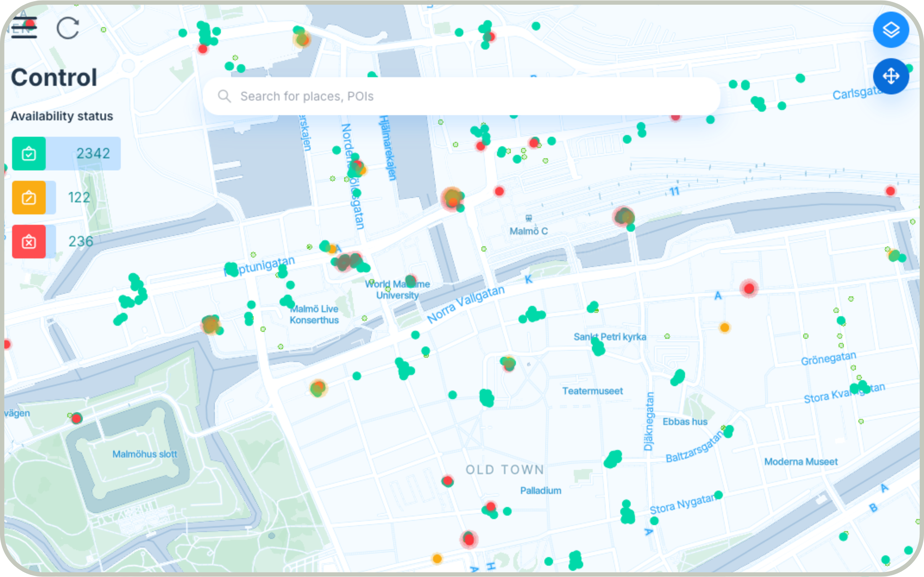Click the Moderna Museet map label
The width and height of the screenshot is (924, 577).
point(801,462)
